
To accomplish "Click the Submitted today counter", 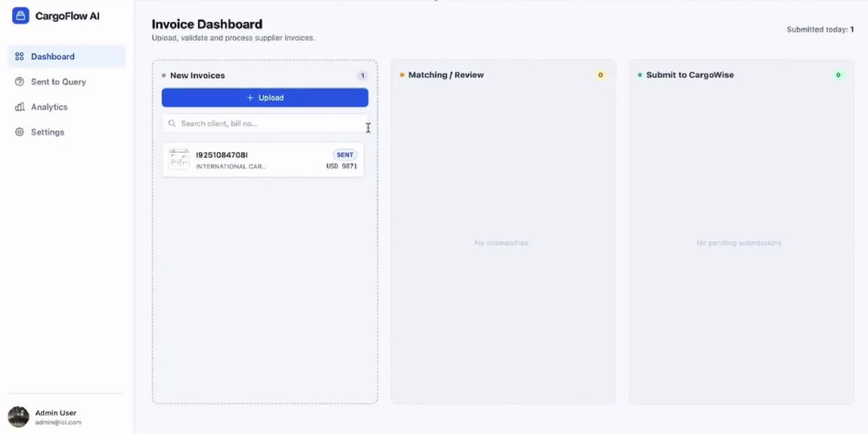I will coord(820,30).
